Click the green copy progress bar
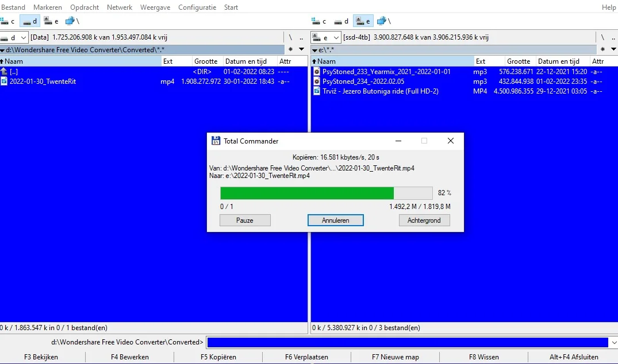Screen dimensions: 618x364 (x=327, y=193)
